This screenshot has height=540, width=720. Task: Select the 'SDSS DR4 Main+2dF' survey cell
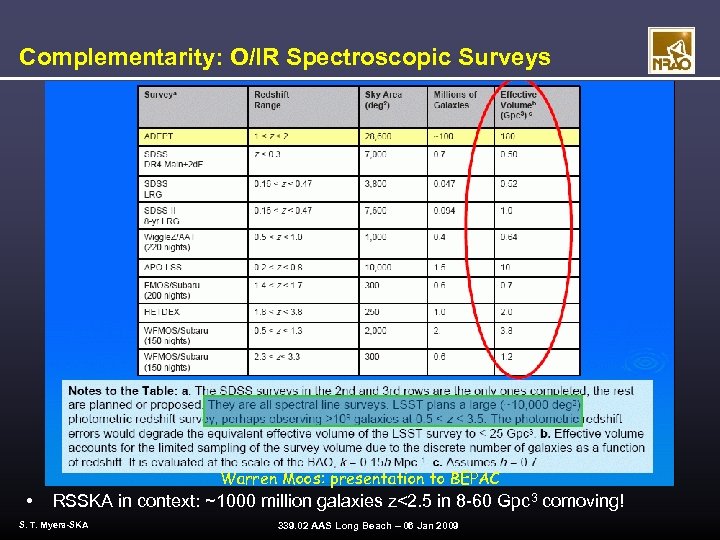[x=193, y=161]
